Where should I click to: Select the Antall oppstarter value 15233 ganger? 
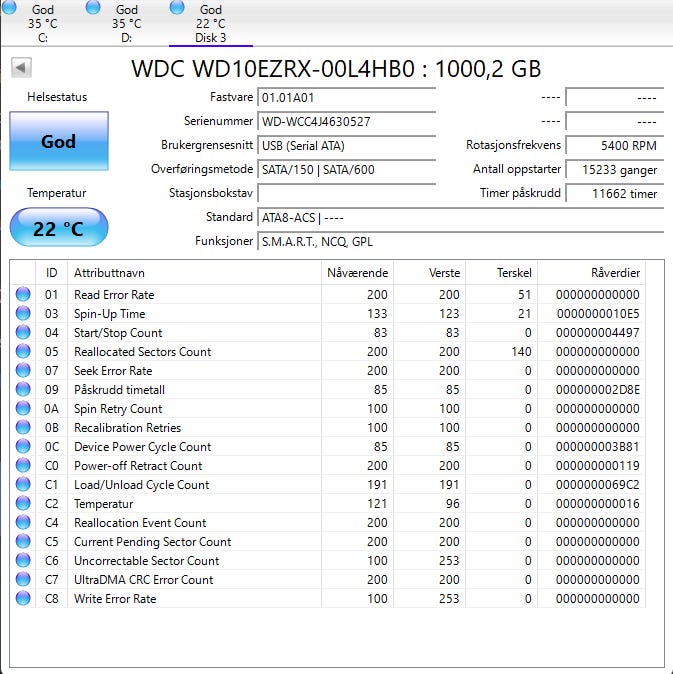pyautogui.click(x=615, y=170)
